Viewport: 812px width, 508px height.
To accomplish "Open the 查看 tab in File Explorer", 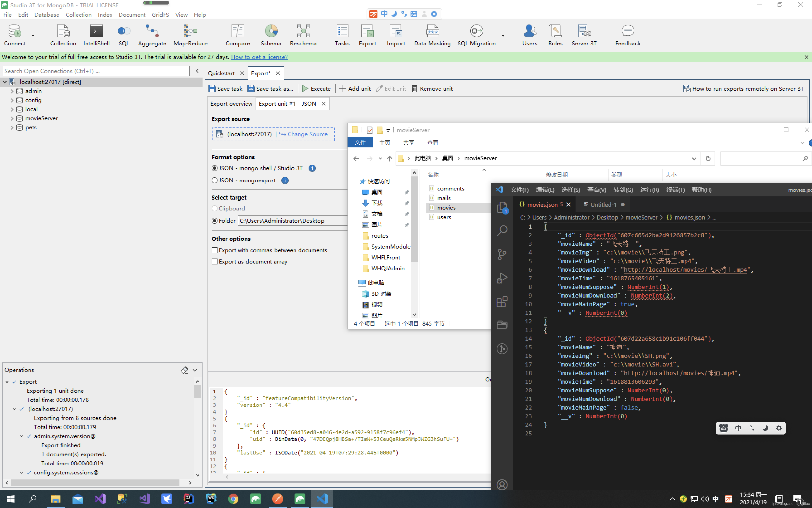I will tap(433, 142).
